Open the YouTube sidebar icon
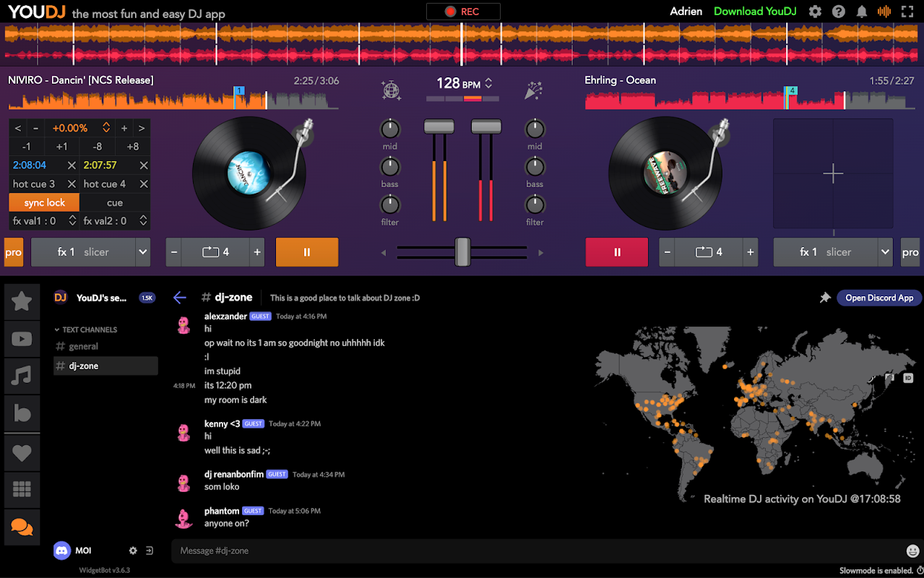The width and height of the screenshot is (924, 578). (x=22, y=338)
